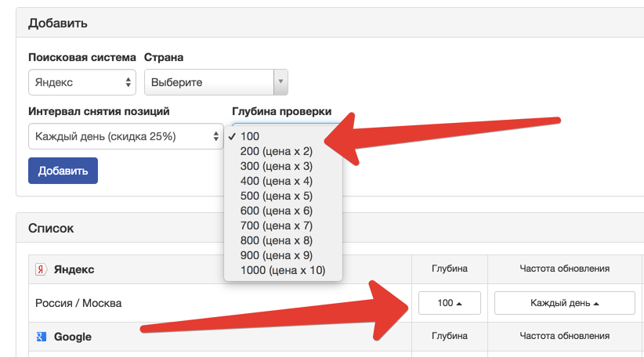Choose 800 (цена x 8) option
Viewport: 644px width, 357px height.
(x=277, y=241)
